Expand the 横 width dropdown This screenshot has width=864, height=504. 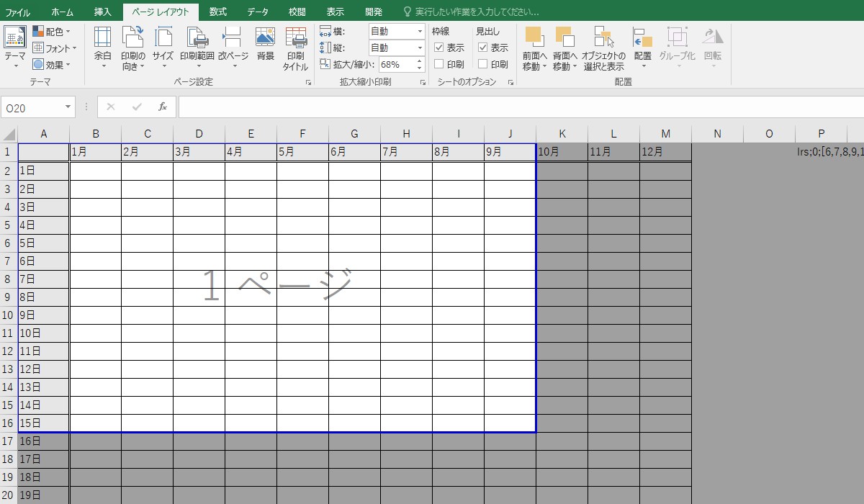click(x=420, y=32)
